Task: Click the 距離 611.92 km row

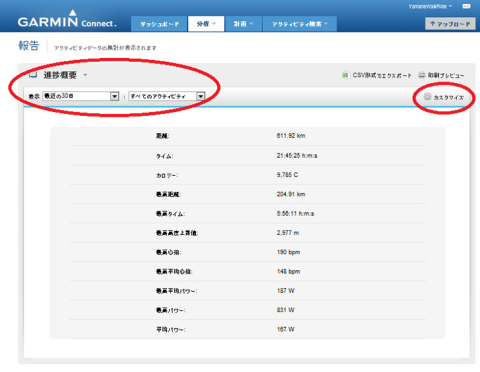Action: [248, 136]
